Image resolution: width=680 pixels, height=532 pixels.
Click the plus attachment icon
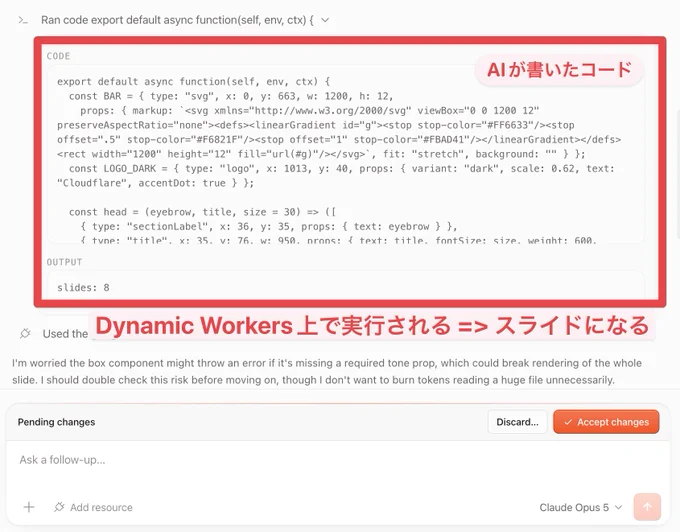coord(29,507)
